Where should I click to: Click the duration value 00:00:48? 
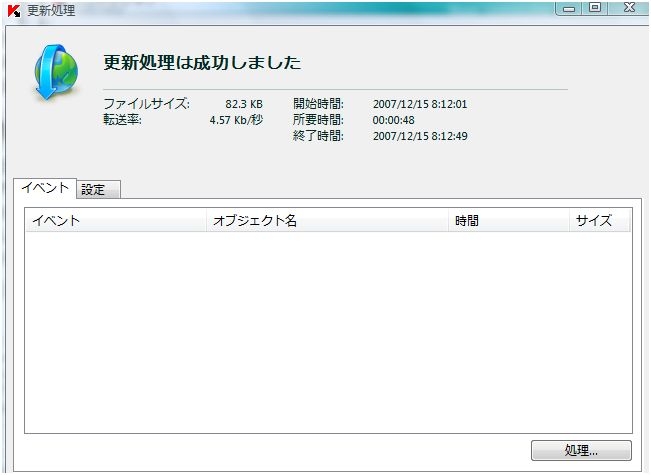[x=393, y=120]
